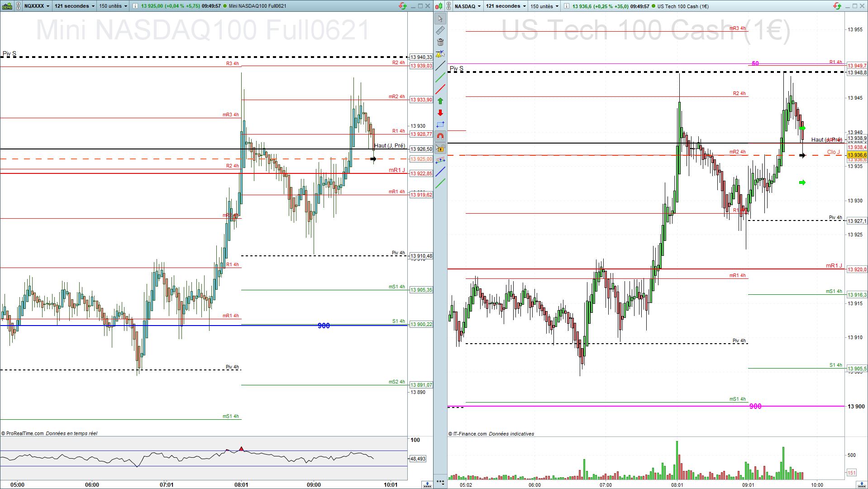Select the bell alert tool
This screenshot has width=868, height=489.
(x=440, y=54)
